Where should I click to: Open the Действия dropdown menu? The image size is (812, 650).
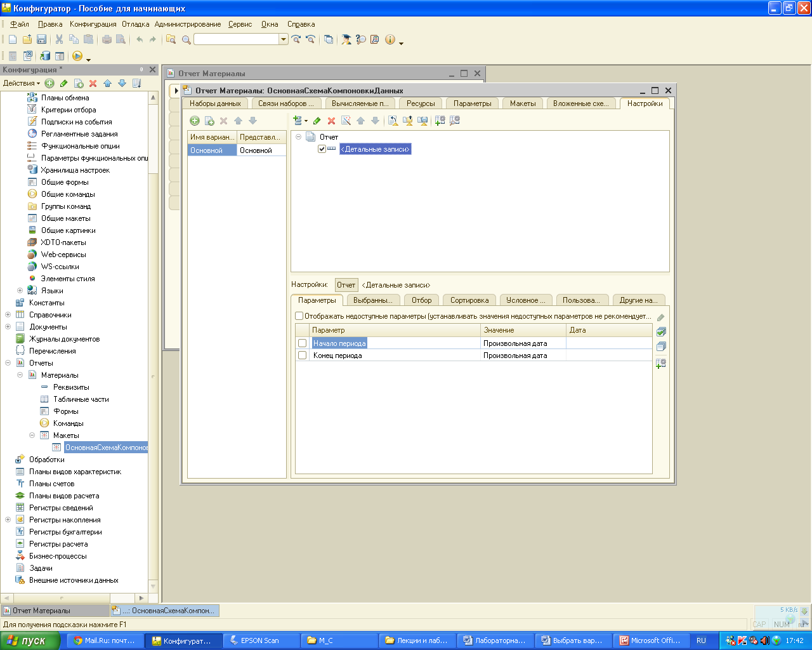coord(21,83)
